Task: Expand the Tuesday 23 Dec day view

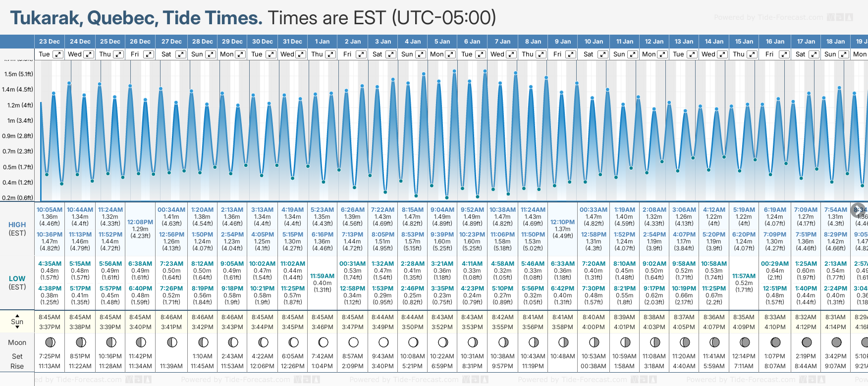Action: click(58, 54)
